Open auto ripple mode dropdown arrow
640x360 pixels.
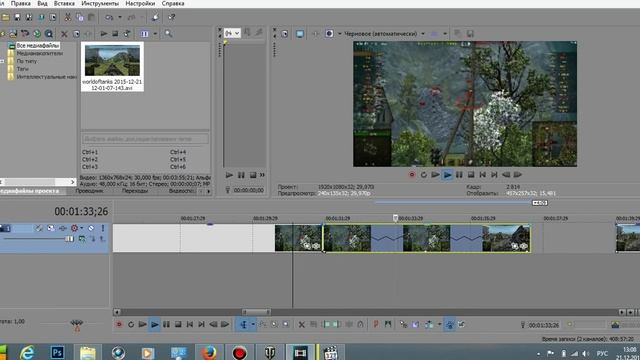click(x=439, y=324)
